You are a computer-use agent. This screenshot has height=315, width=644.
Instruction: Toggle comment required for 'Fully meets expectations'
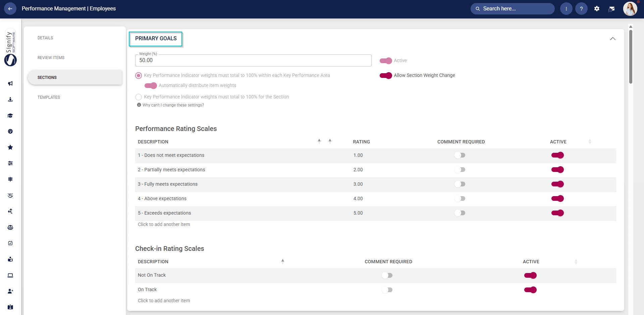coord(460,184)
